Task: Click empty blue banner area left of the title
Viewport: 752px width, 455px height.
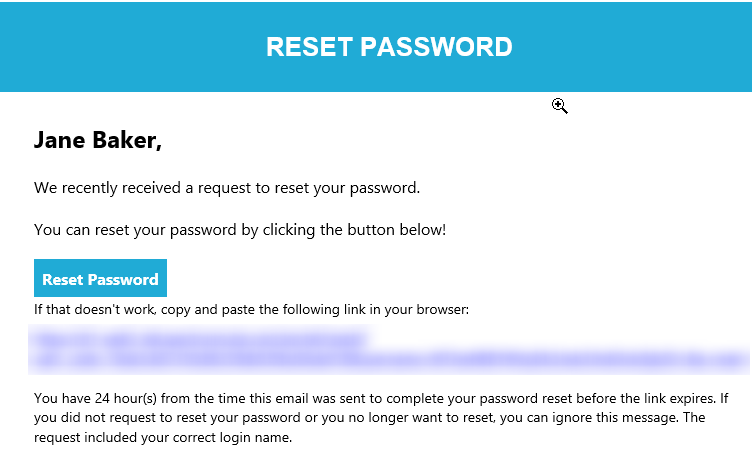Action: pyautogui.click(x=129, y=47)
